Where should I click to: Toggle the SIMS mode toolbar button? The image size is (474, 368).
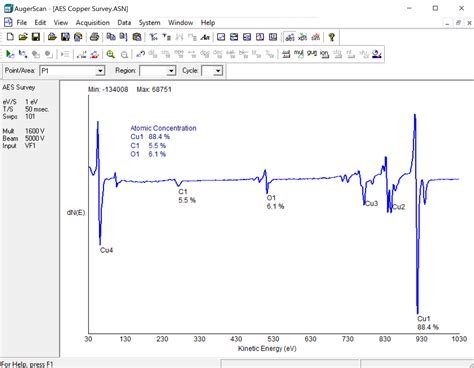pos(315,37)
